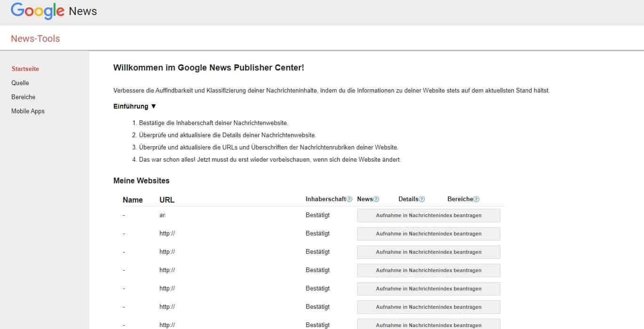Open Quelle in the sidebar
Screen dimensions: 644x329
[x=20, y=83]
